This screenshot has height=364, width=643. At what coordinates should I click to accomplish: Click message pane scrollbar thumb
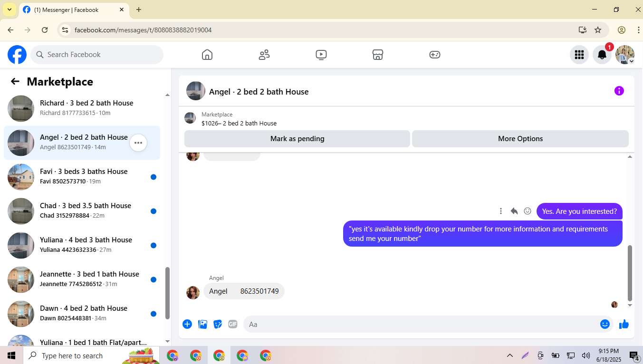[630, 272]
